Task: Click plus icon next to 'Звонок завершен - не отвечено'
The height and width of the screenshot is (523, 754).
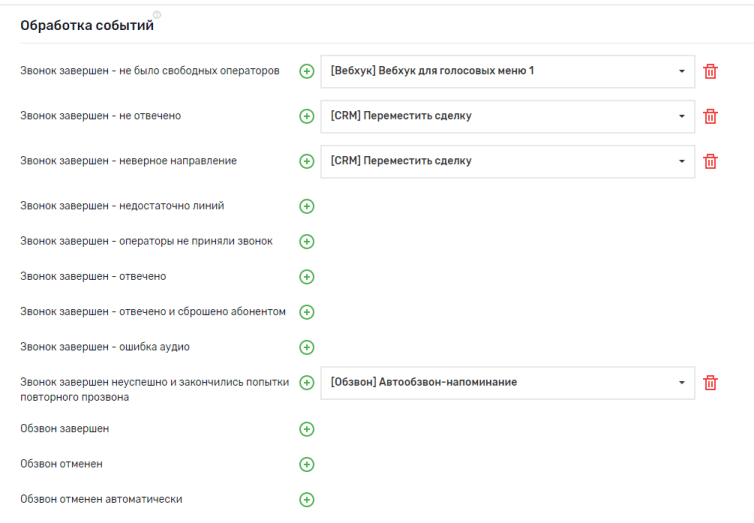Action: (x=307, y=116)
